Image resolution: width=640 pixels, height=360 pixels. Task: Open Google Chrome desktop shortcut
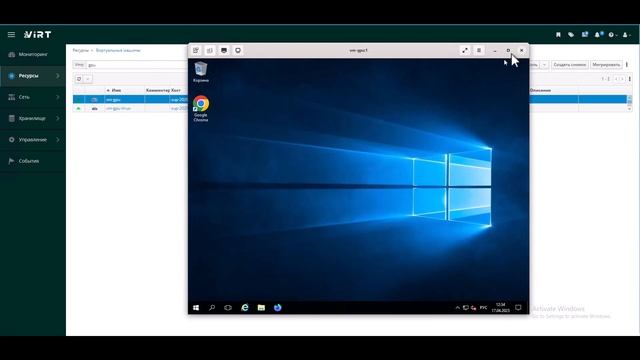pos(201,109)
